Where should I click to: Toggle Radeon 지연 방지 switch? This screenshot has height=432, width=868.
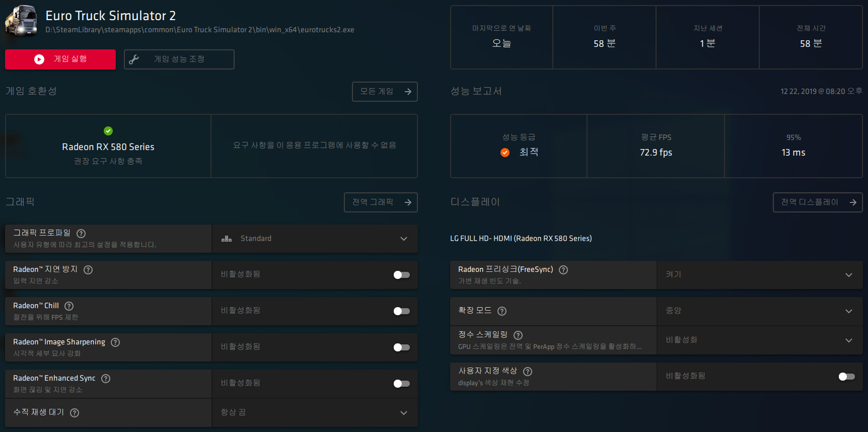pyautogui.click(x=402, y=275)
